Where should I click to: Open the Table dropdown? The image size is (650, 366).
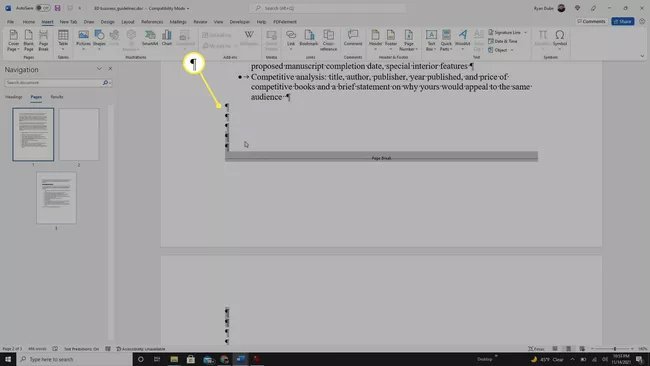tap(63, 40)
